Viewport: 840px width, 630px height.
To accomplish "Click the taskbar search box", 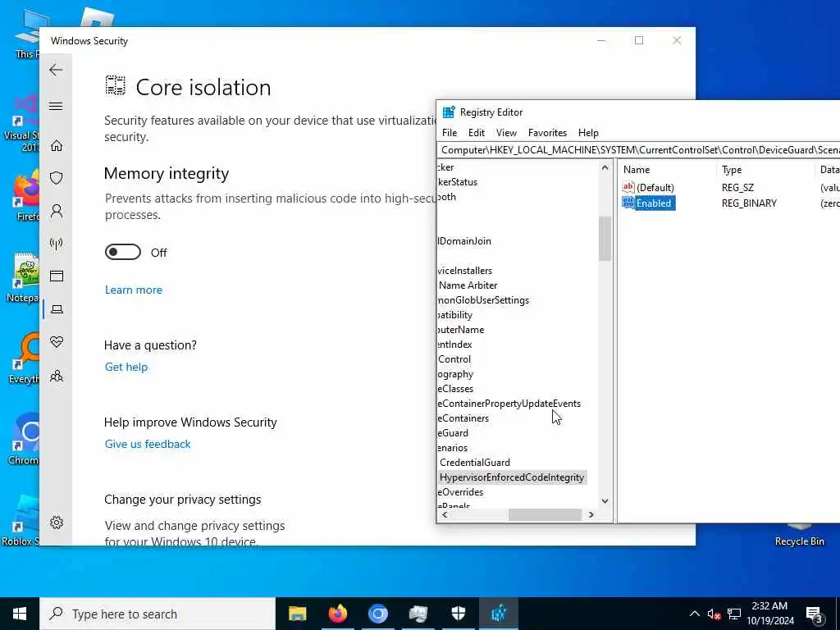I will click(x=157, y=614).
